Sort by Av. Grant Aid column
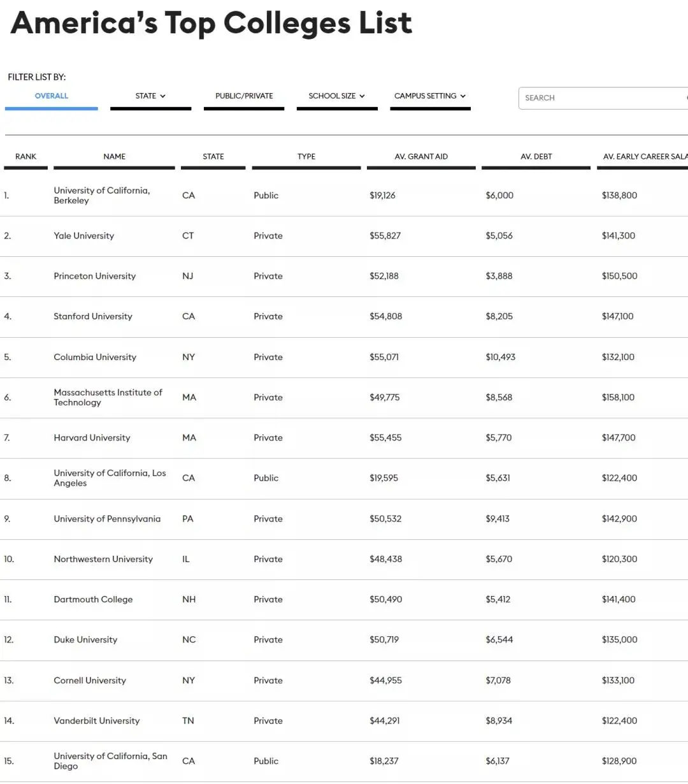The height and width of the screenshot is (784, 688). coord(421,157)
